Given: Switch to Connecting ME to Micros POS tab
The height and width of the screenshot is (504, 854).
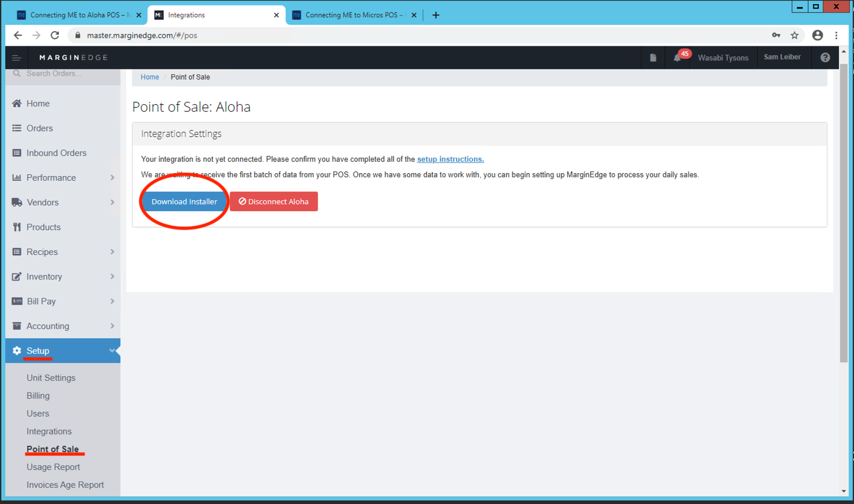Looking at the screenshot, I should 354,15.
